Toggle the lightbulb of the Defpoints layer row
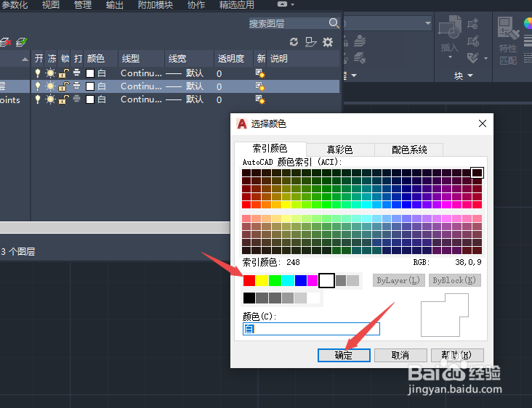Viewport: 532px width, 408px height. 38,99
